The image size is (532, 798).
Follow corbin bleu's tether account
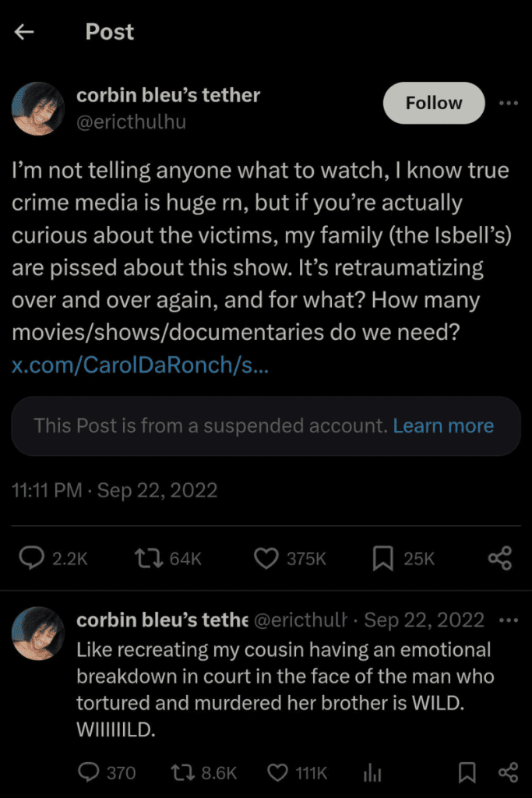coord(434,103)
